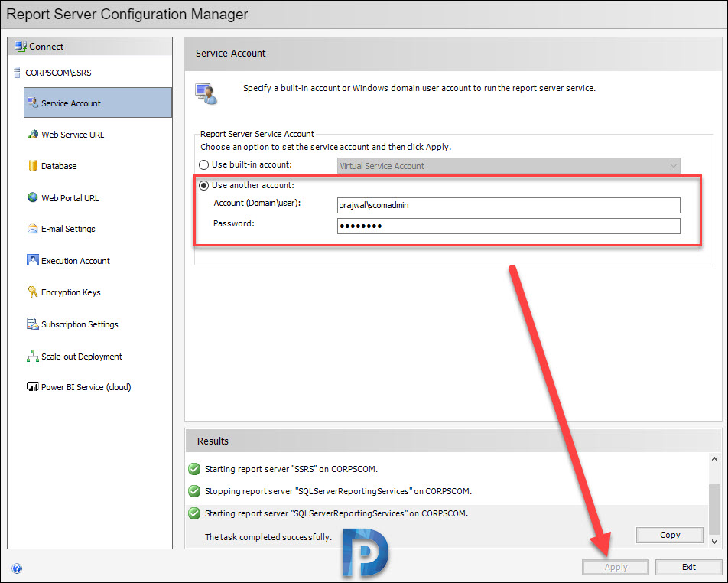Click the Subscription Settings icon

32,324
